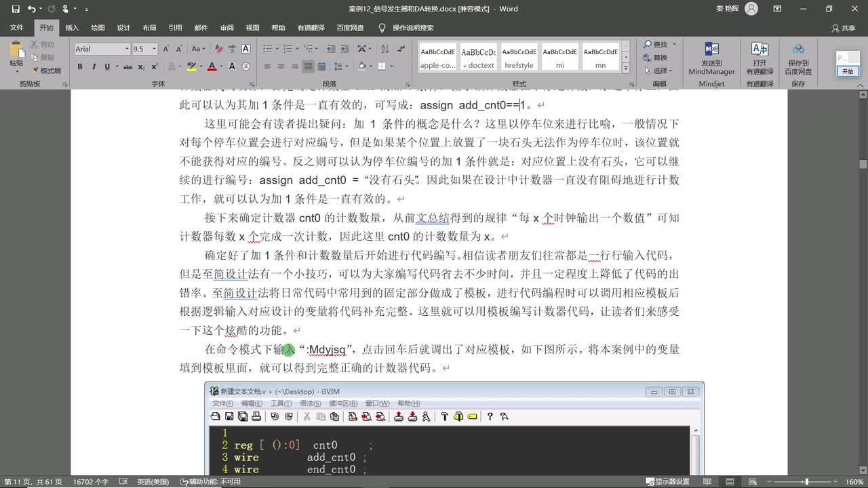Decrease paragraph indent
The image size is (868, 488).
(330, 49)
